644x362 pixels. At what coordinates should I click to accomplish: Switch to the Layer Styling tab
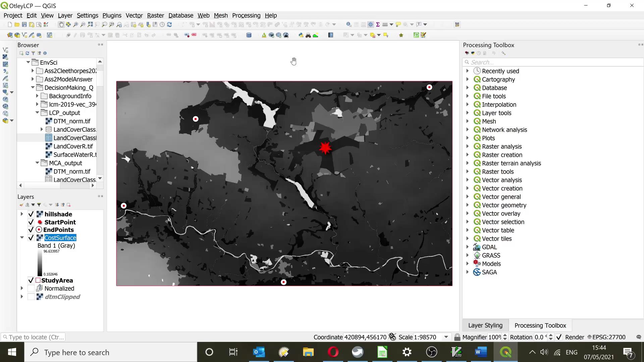coord(485,325)
